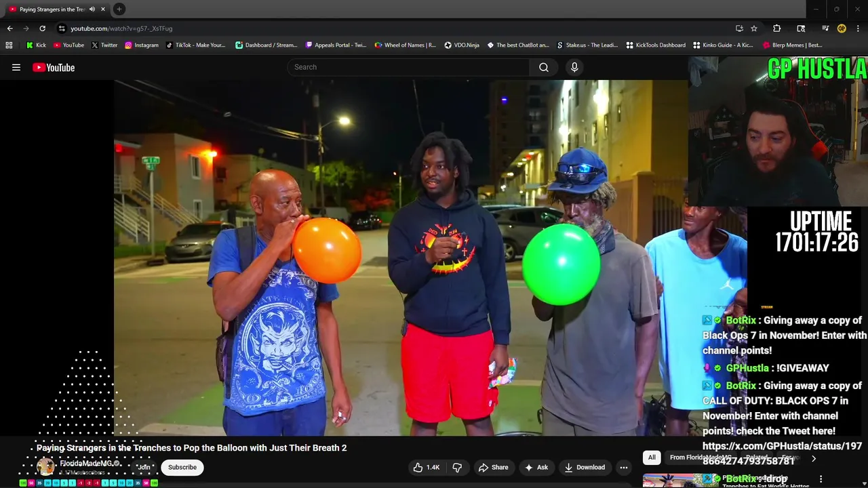Viewport: 868px width, 488px height.
Task: Focus the YouTube search box
Action: [x=409, y=67]
